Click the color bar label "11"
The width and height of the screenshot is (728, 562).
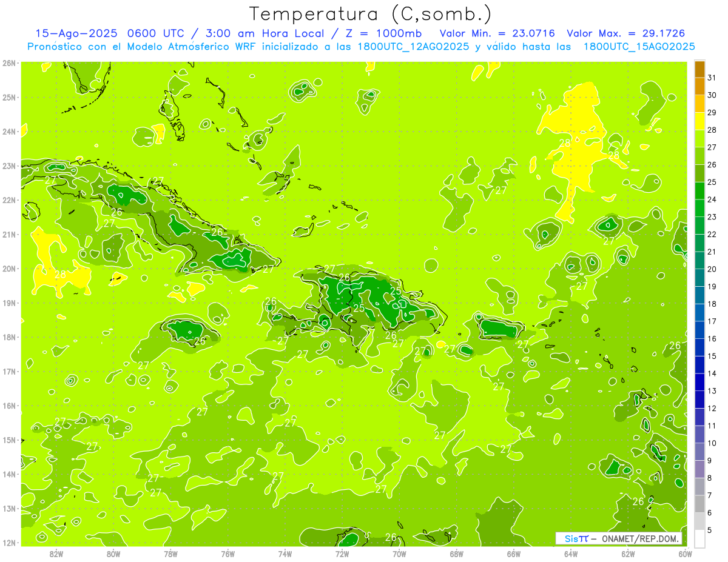tap(712, 426)
